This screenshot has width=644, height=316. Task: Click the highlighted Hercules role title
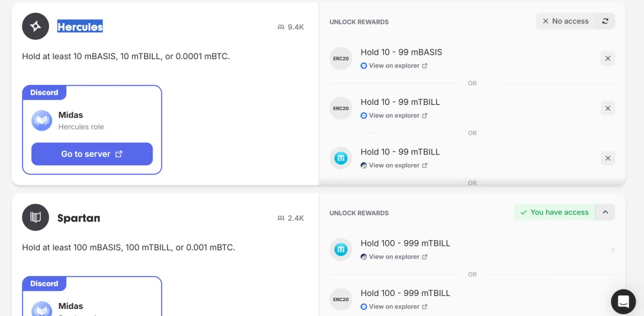pos(80,26)
